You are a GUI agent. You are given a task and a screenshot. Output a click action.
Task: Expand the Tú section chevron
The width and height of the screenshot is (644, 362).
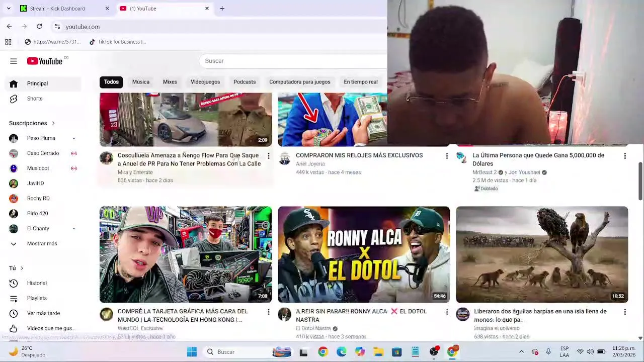click(x=22, y=268)
